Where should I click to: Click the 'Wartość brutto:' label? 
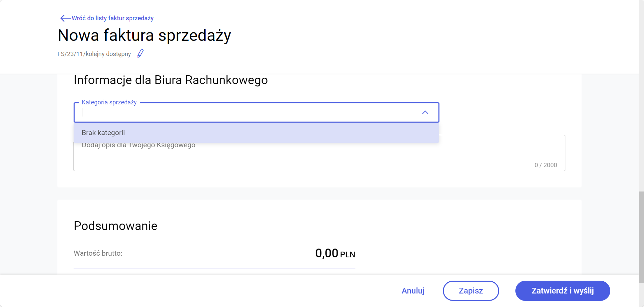tap(98, 253)
